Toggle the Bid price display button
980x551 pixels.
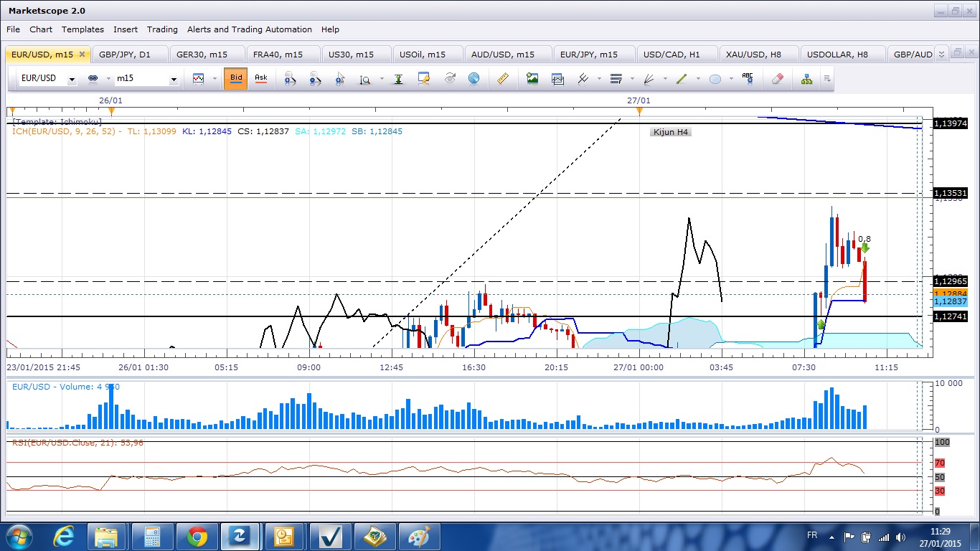[235, 78]
